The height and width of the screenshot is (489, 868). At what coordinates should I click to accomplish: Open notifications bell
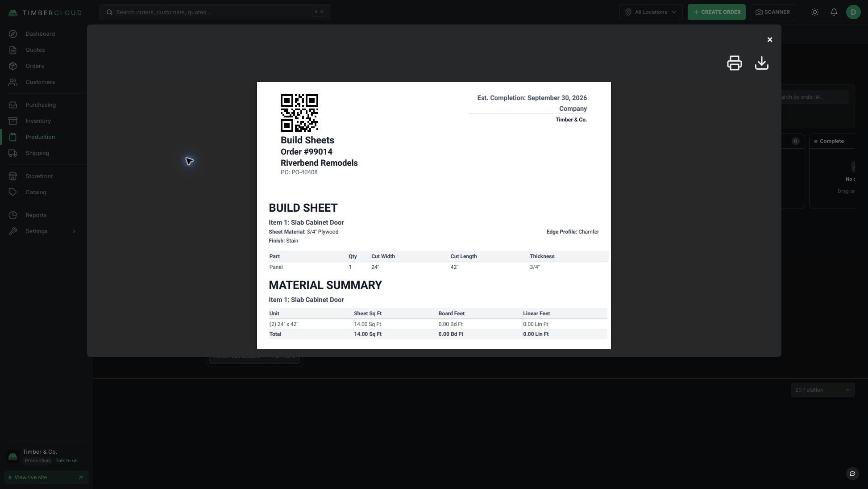[x=834, y=12]
